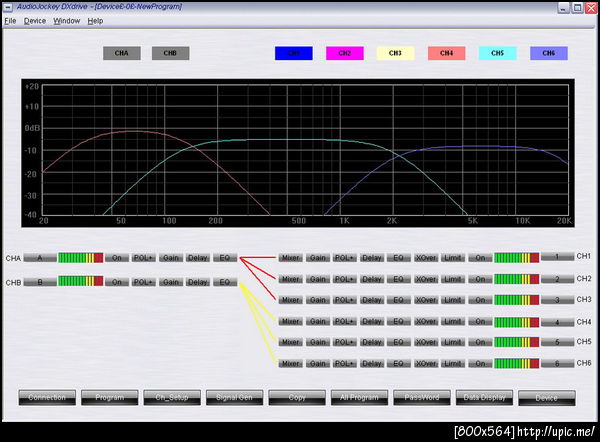Toggle CH1 output On button
The width and height of the screenshot is (600, 442).
(480, 258)
